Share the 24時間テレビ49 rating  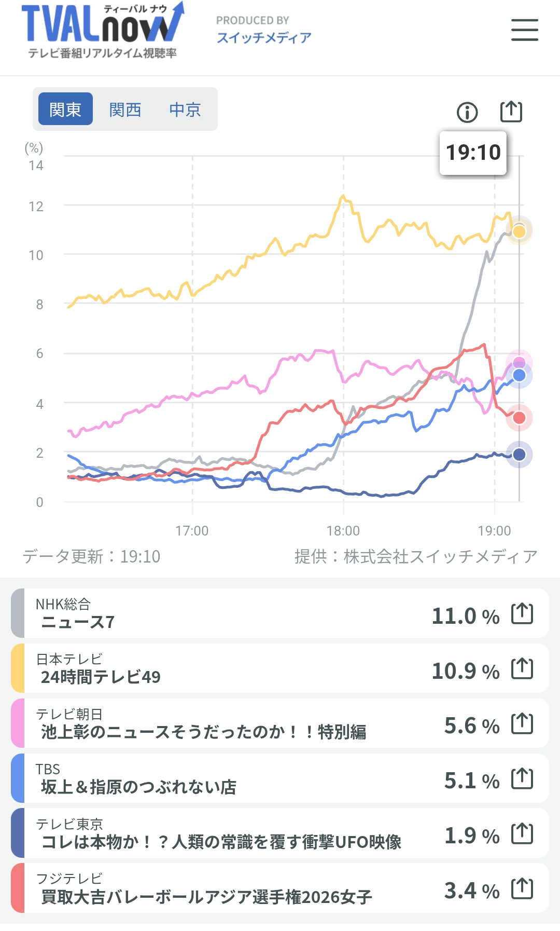522,668
